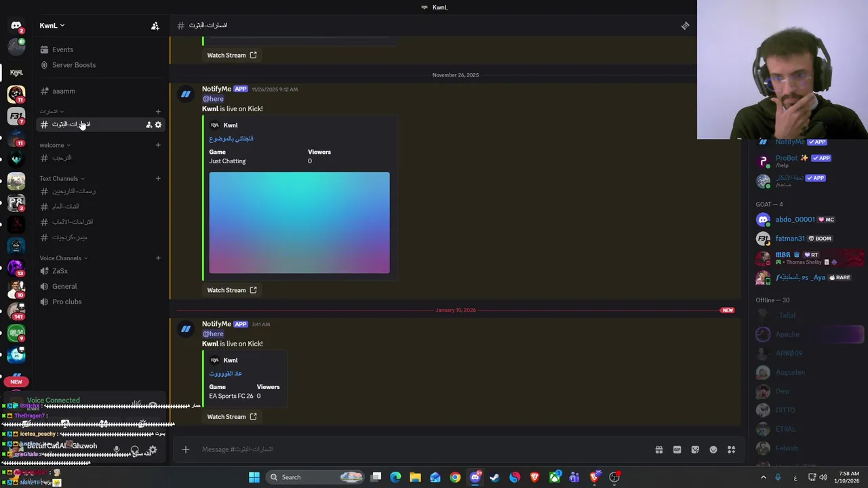Open Steam from the taskbar
Image resolution: width=868 pixels, height=488 pixels.
click(x=494, y=477)
